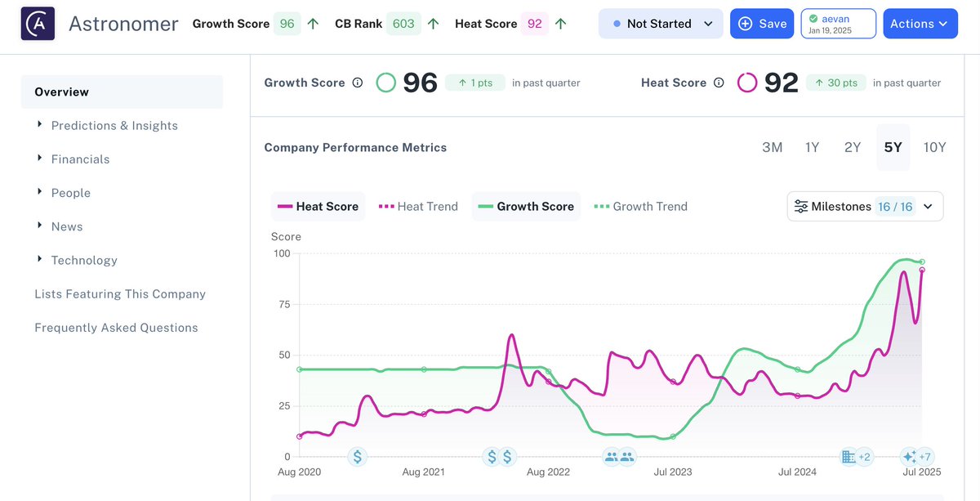Toggle the Growth Trend dotted line legend
980x501 pixels.
[640, 207]
